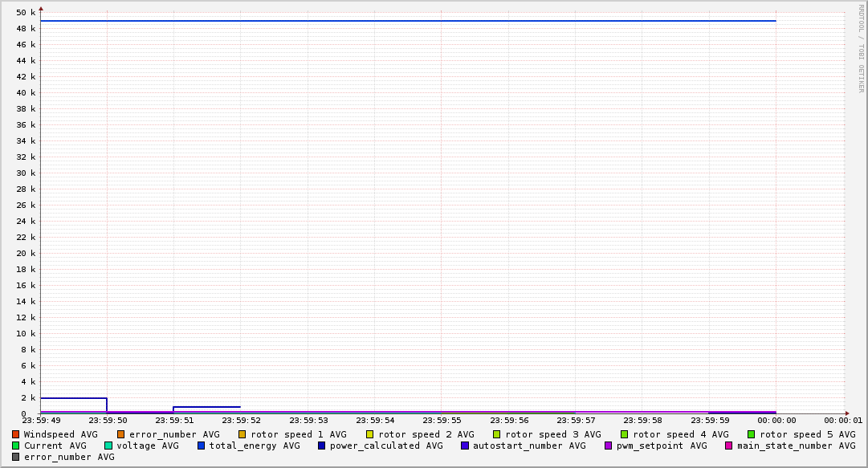This screenshot has height=468, width=868.
Task: Select the autostart_number AVG legend label
Action: pyautogui.click(x=529, y=446)
